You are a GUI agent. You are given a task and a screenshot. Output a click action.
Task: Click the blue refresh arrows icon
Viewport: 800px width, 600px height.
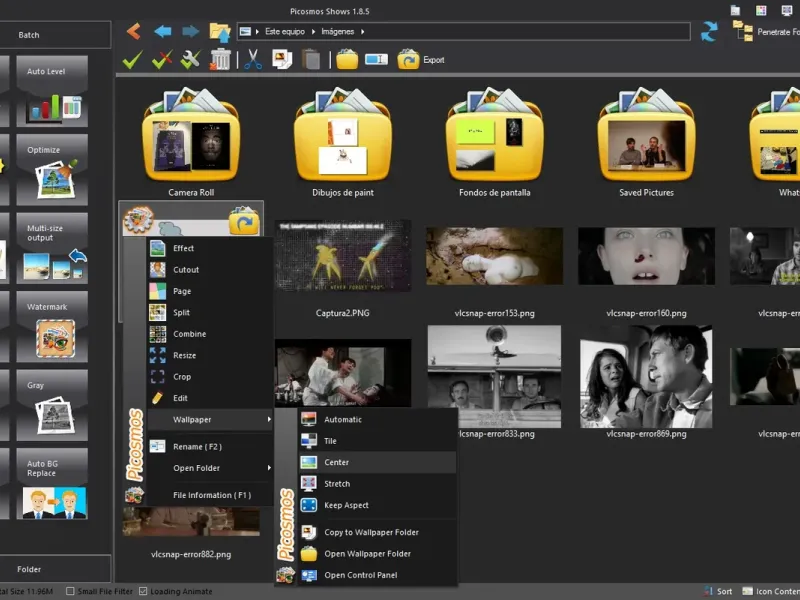709,32
